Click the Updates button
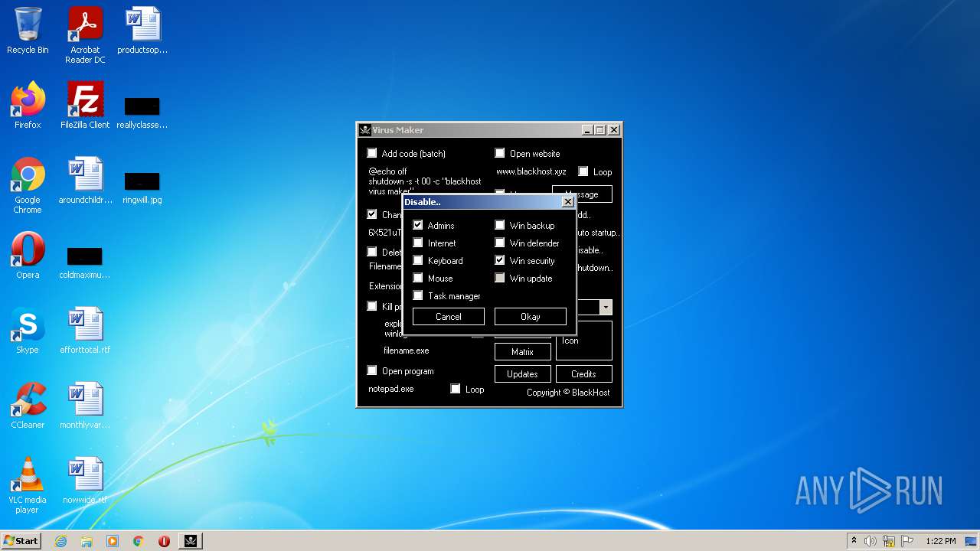Image resolution: width=980 pixels, height=551 pixels. click(x=522, y=373)
